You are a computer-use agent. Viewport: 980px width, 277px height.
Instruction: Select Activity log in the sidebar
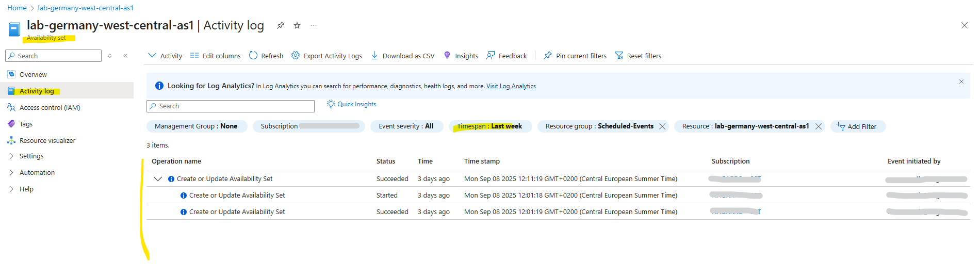click(37, 91)
